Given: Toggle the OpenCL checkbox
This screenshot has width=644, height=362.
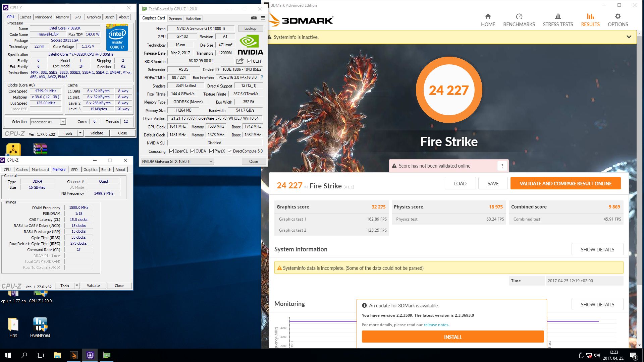Looking at the screenshot, I should coord(172,151).
